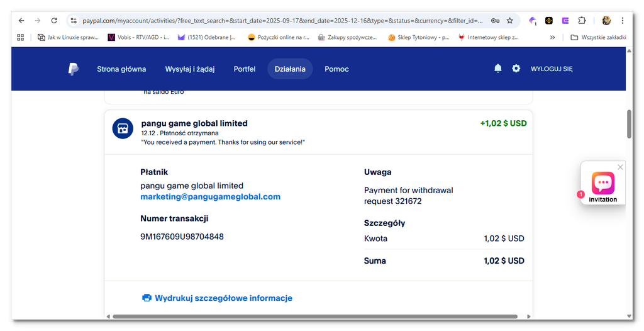Reload the PayPal page
Image resolution: width=644 pixels, height=331 pixels.
(x=54, y=21)
